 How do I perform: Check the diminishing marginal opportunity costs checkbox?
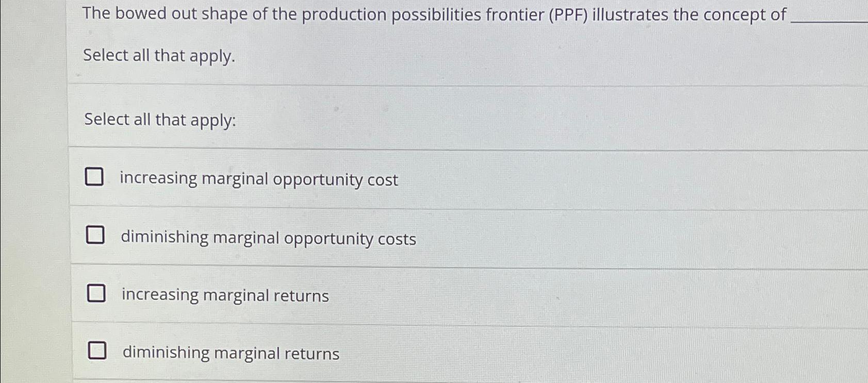coord(95,236)
